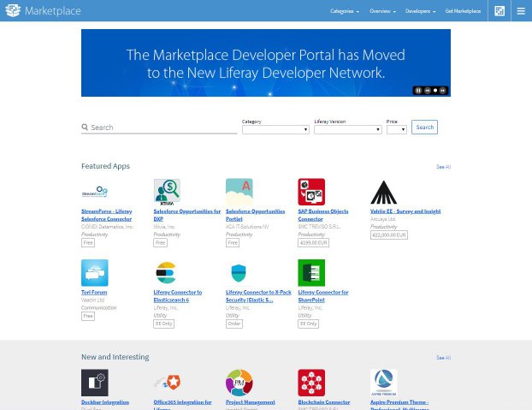The width and height of the screenshot is (532, 410).
Task: Open Liferay Connector for SharePoint link
Action: [x=323, y=296]
